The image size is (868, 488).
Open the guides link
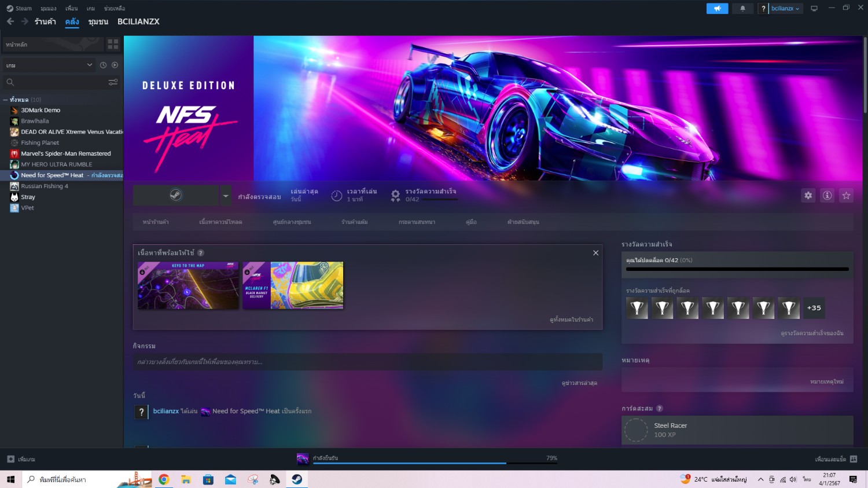pyautogui.click(x=471, y=222)
